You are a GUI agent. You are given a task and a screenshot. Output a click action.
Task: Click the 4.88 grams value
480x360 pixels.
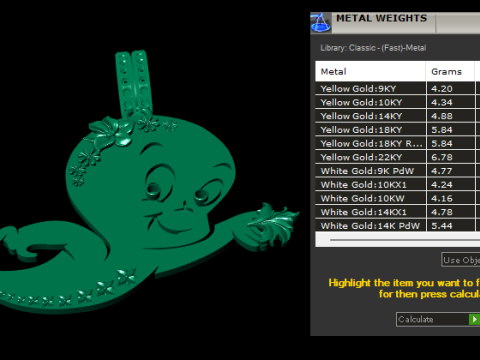click(x=442, y=116)
